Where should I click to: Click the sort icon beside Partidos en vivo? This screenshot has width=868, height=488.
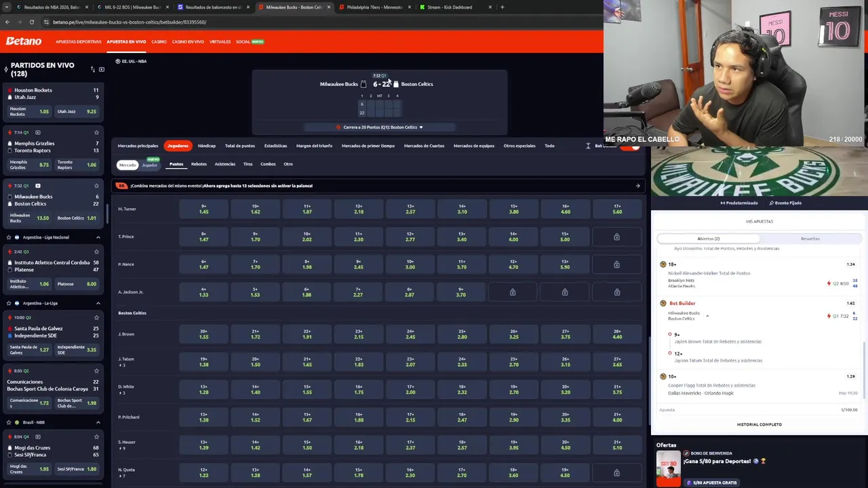(x=93, y=69)
